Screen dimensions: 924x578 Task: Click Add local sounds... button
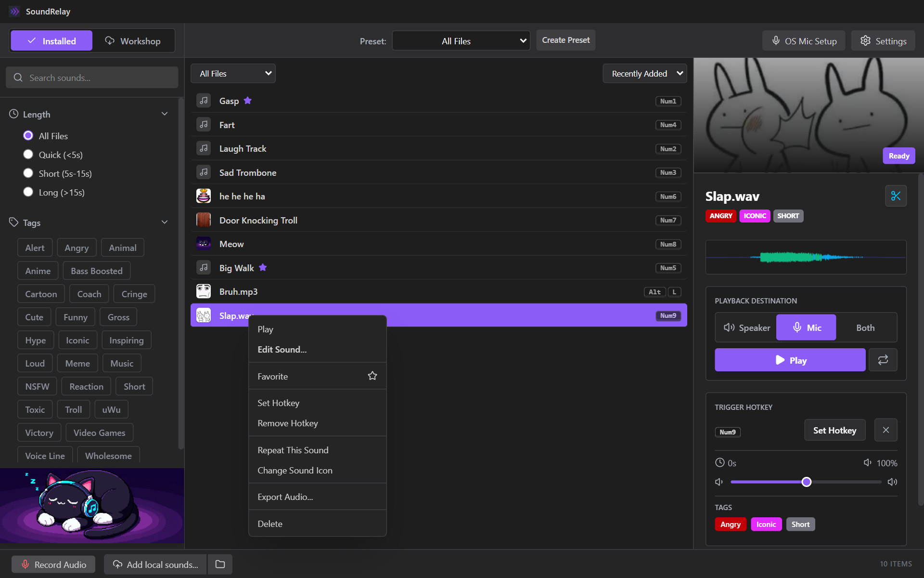[155, 565]
